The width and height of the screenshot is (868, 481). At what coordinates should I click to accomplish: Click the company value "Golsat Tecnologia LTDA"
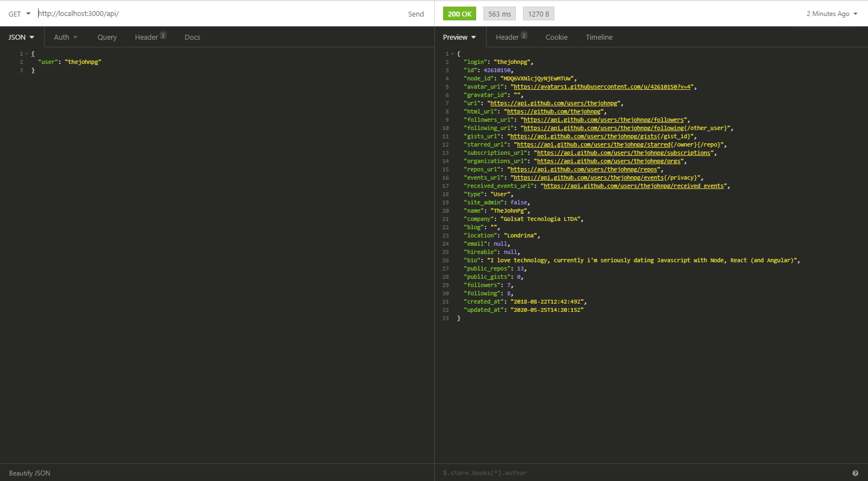pos(540,219)
